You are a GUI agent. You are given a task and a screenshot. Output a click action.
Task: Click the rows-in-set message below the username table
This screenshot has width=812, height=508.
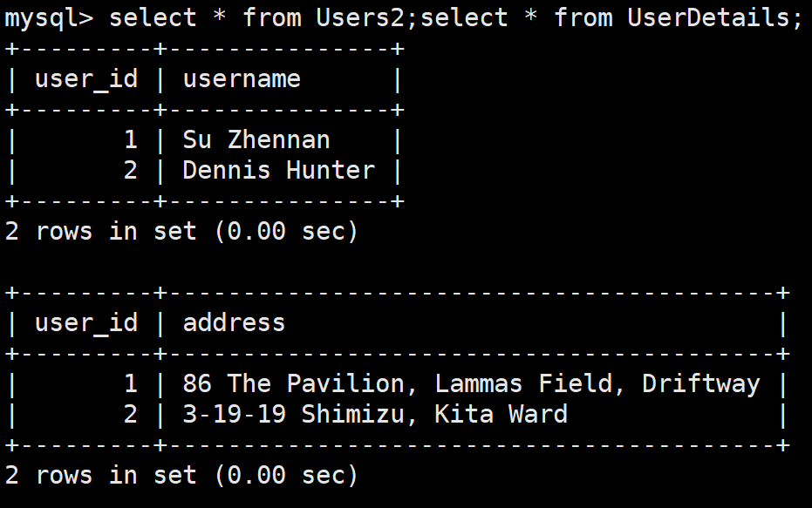(x=181, y=232)
